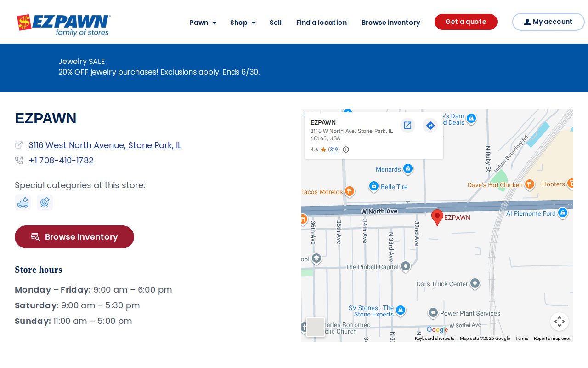Open the Sell menu item

tap(276, 23)
